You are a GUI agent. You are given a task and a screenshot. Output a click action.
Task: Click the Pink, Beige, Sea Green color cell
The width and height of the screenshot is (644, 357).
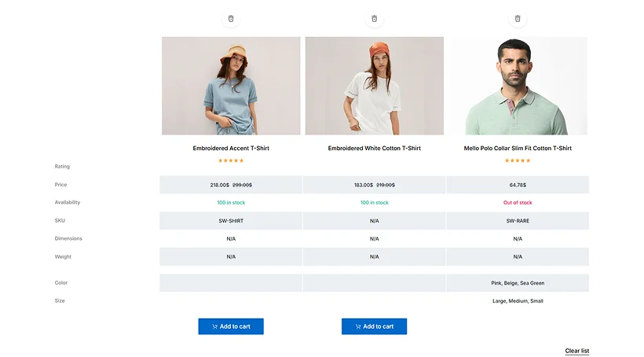[518, 283]
